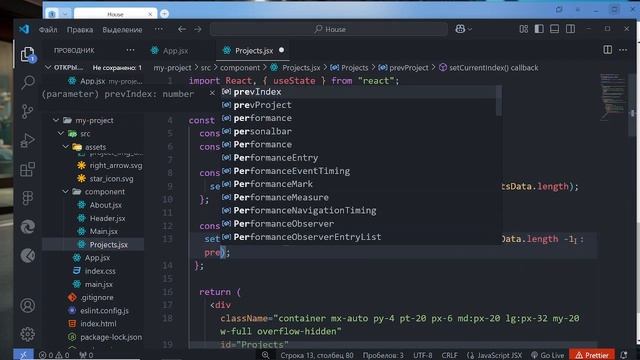The width and height of the screenshot is (640, 360).
Task: Open .gitignore in explorer
Action: [x=97, y=297]
